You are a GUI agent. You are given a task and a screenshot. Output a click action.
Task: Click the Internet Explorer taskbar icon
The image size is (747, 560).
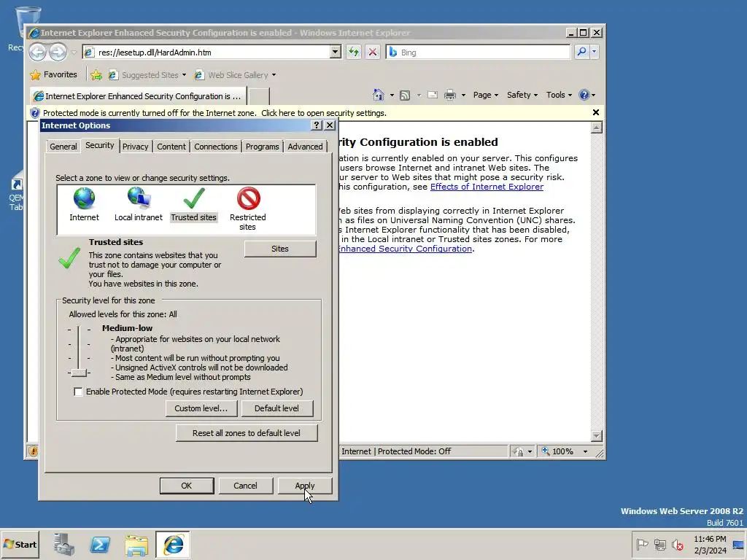pyautogui.click(x=173, y=544)
